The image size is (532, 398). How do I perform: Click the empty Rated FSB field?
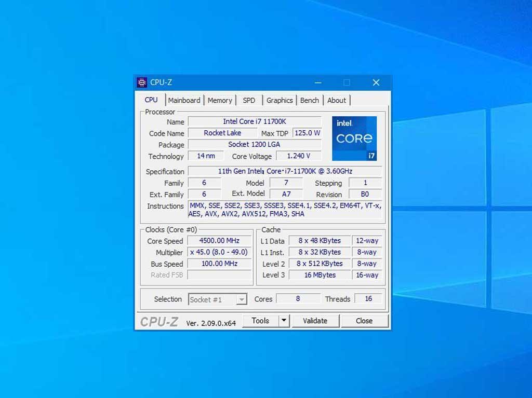219,275
